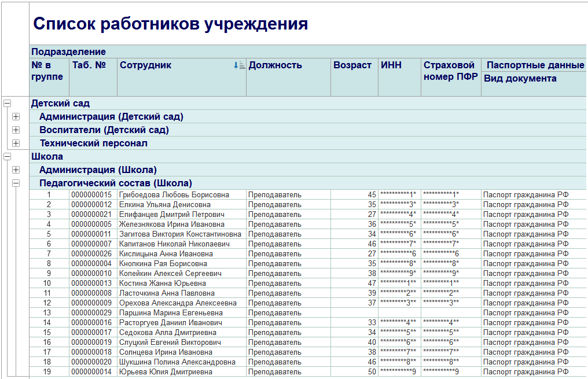Expand the Технический персонал subgroup

16,143
